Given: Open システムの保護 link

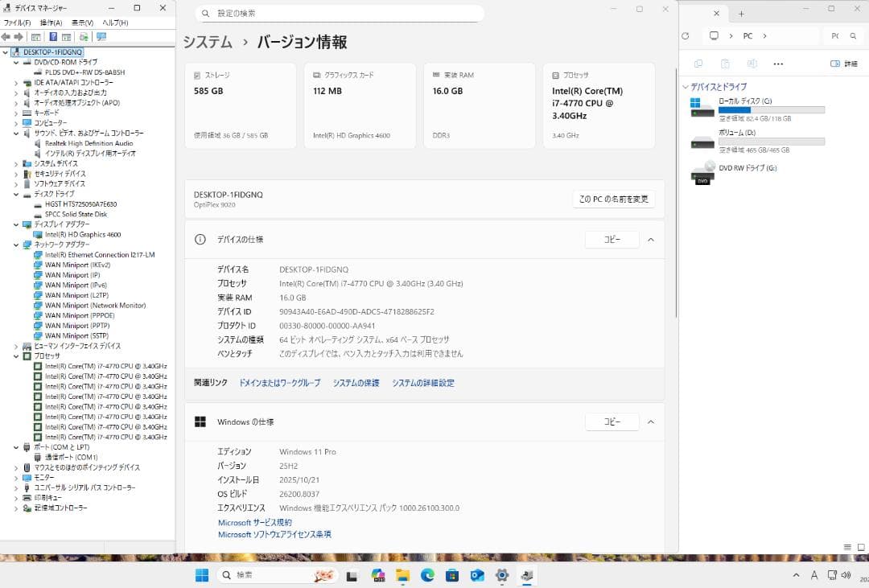Looking at the screenshot, I should tap(356, 383).
